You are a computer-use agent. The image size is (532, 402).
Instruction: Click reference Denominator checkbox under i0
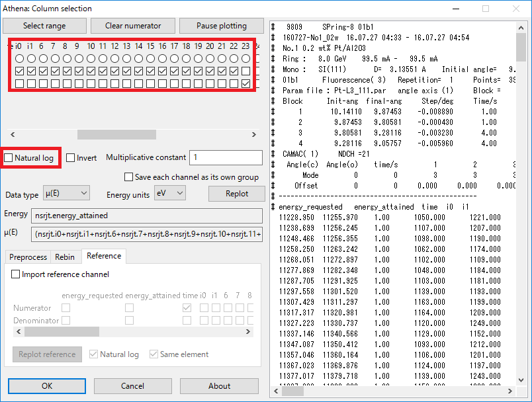(204, 320)
